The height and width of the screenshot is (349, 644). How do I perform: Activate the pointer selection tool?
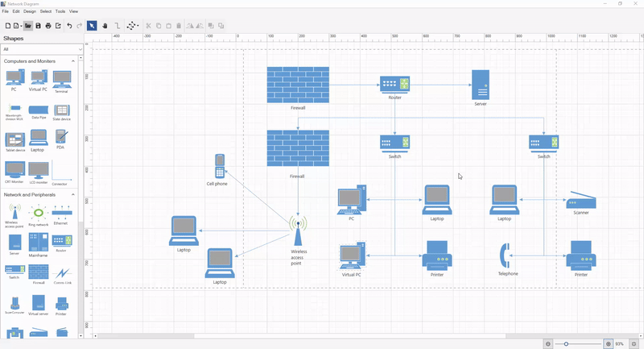(x=92, y=26)
